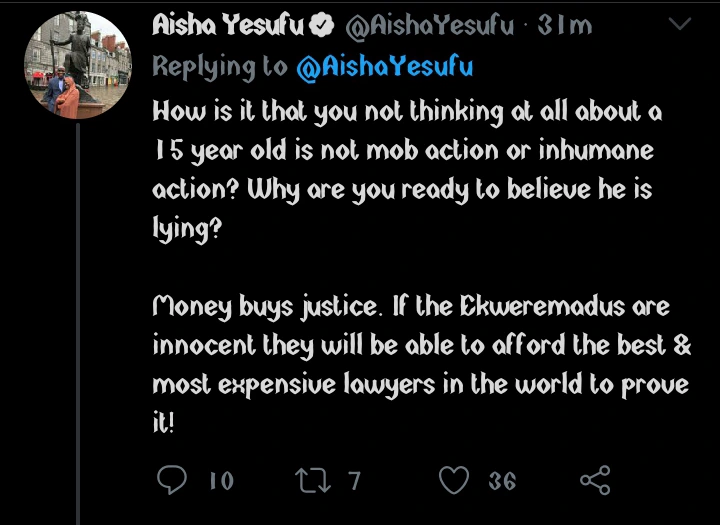Viewport: 720px width, 525px height.
Task: Click the retweet count 7
Action: click(353, 481)
